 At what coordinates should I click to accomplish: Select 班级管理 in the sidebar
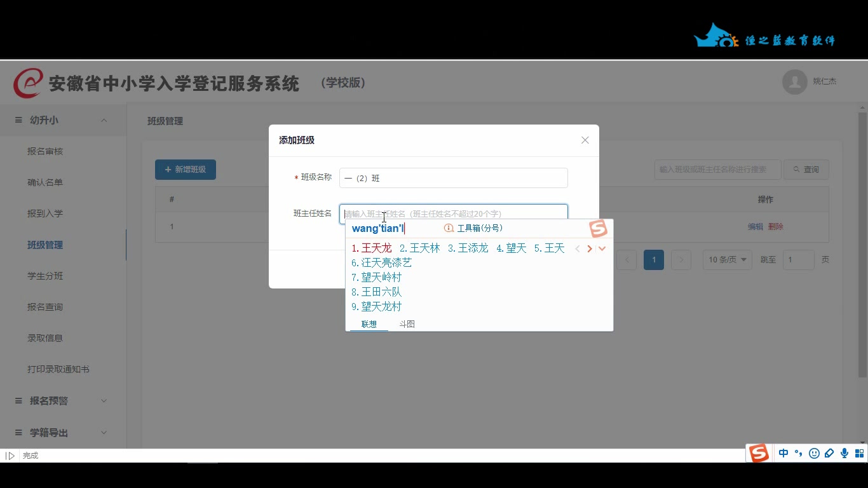[x=45, y=245]
